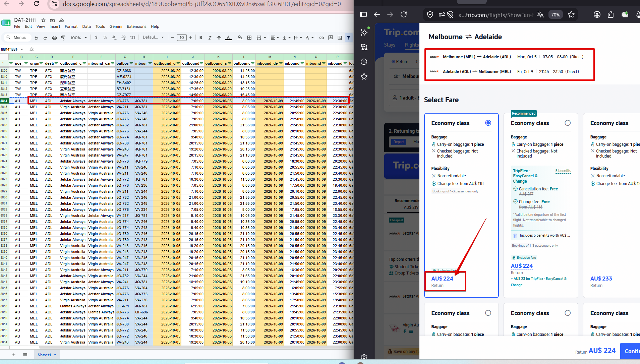
Task: Open the Default font dropdown in Sheets
Action: coord(153,38)
